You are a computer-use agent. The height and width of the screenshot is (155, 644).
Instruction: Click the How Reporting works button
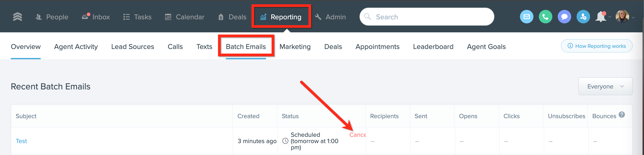[x=597, y=46]
